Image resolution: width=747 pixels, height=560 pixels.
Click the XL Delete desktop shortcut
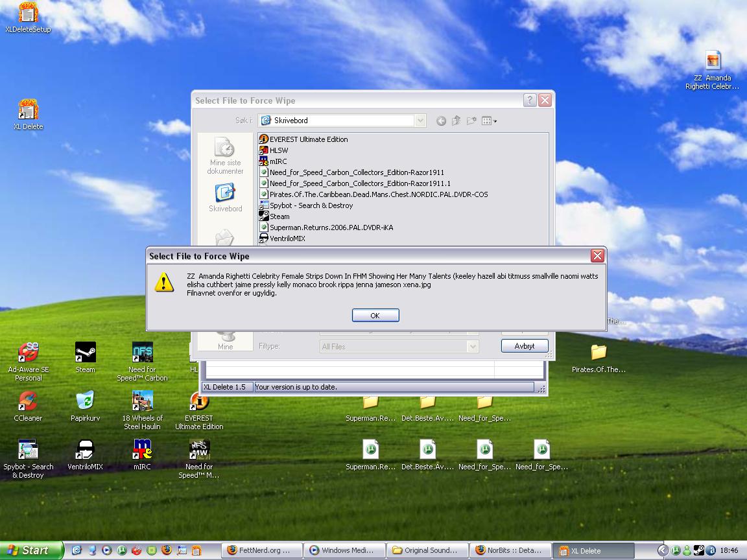(x=28, y=114)
